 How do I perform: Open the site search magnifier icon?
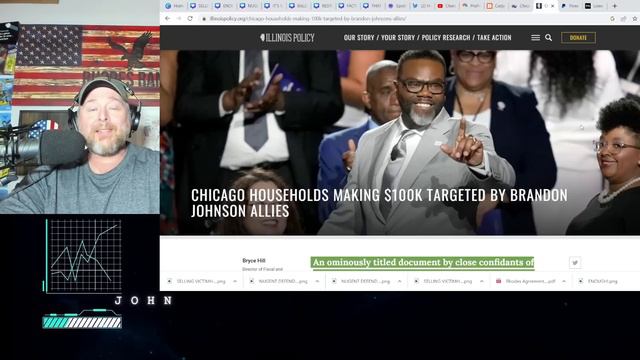point(549,38)
